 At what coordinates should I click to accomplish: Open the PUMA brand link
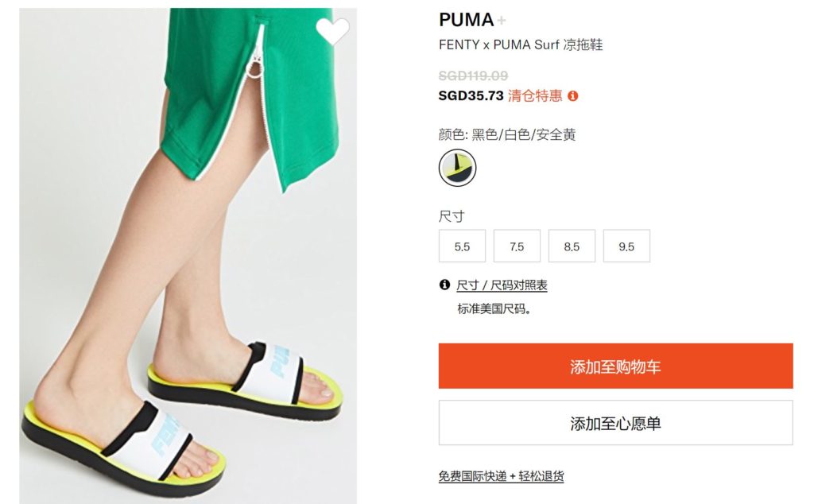tap(466, 20)
